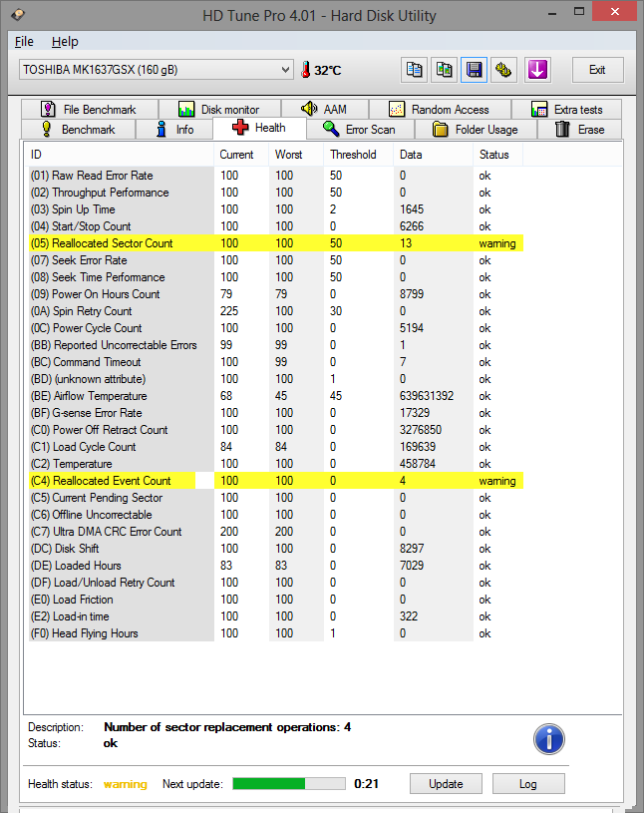The height and width of the screenshot is (813, 644).
Task: Select the (DE) Loaded Hours row
Action: (x=275, y=566)
